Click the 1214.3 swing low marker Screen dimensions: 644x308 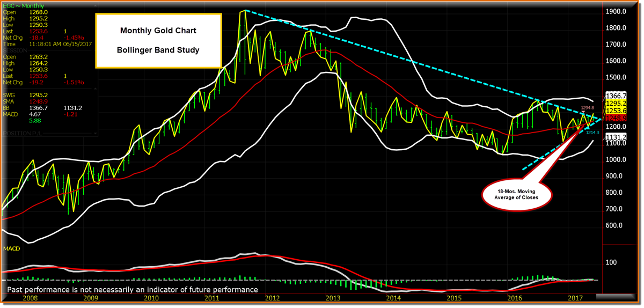pyautogui.click(x=591, y=133)
